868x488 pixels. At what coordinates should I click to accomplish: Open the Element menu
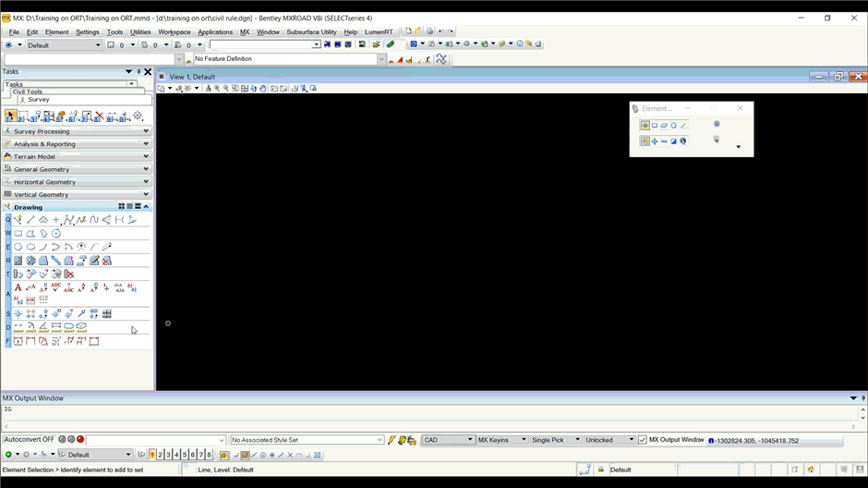click(x=57, y=32)
